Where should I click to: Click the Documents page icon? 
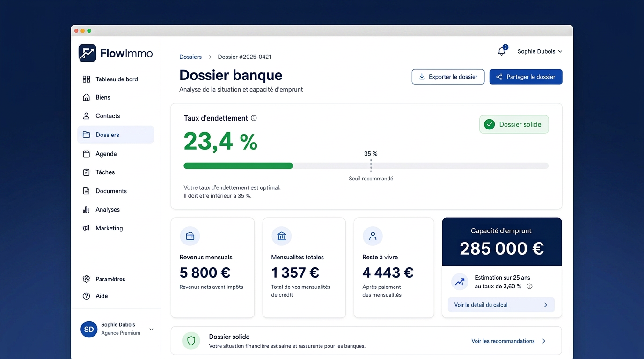tap(86, 191)
